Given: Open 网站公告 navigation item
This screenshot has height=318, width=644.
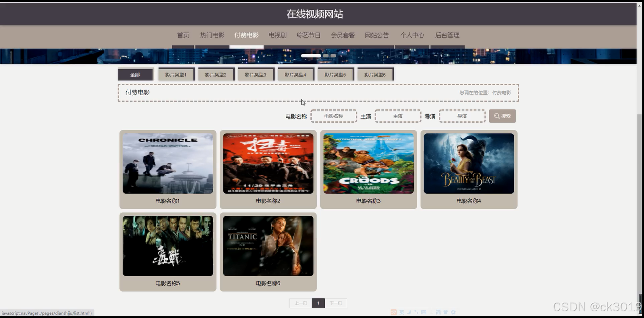Looking at the screenshot, I should coord(376,35).
